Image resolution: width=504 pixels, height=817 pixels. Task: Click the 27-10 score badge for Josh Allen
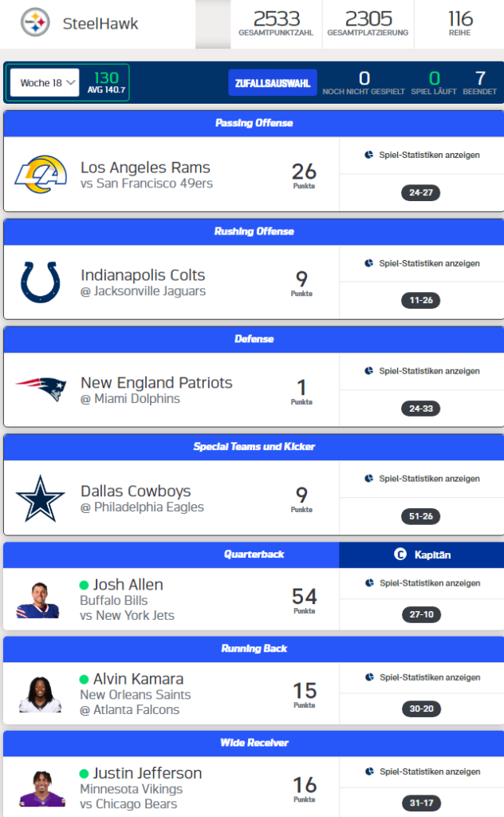click(x=420, y=614)
